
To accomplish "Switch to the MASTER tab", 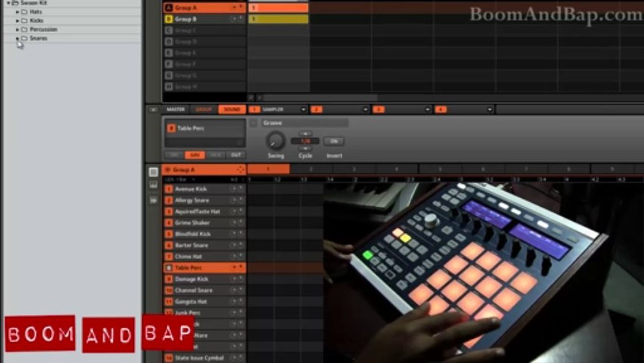I will tap(176, 109).
